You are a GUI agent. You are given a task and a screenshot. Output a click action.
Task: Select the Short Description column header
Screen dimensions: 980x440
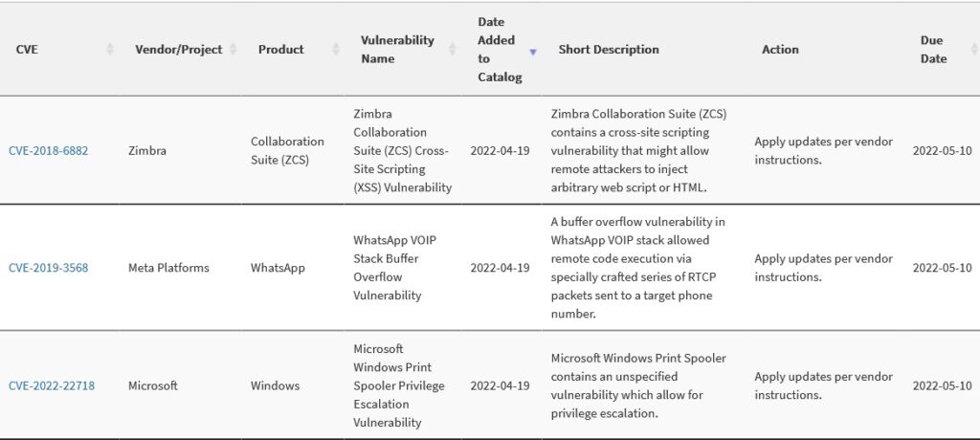pos(608,50)
